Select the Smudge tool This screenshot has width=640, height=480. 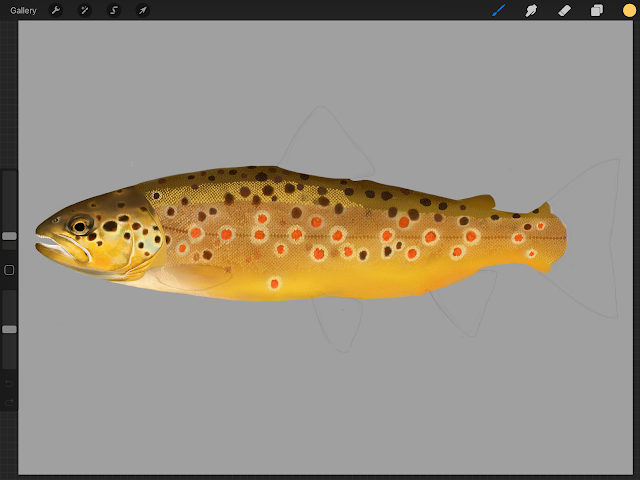531,10
